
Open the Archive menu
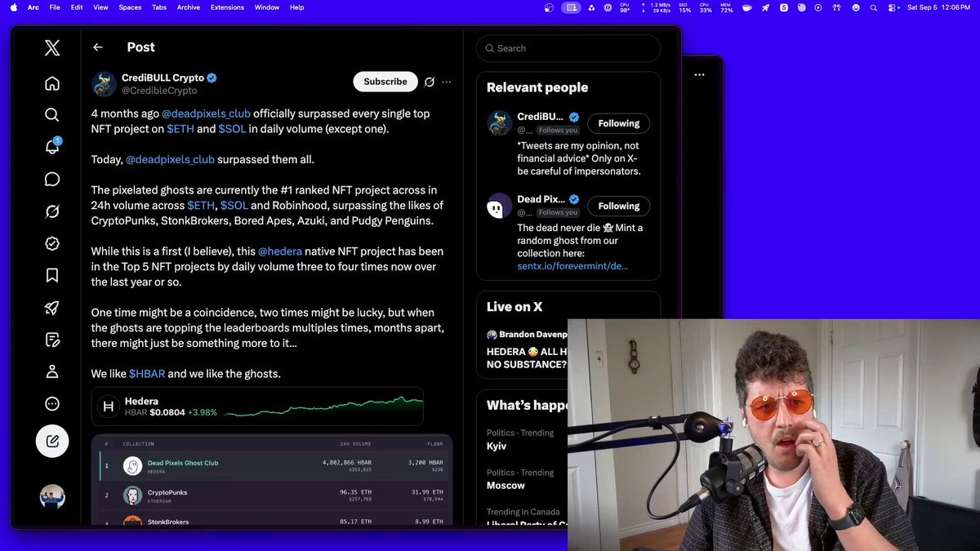[x=189, y=7]
